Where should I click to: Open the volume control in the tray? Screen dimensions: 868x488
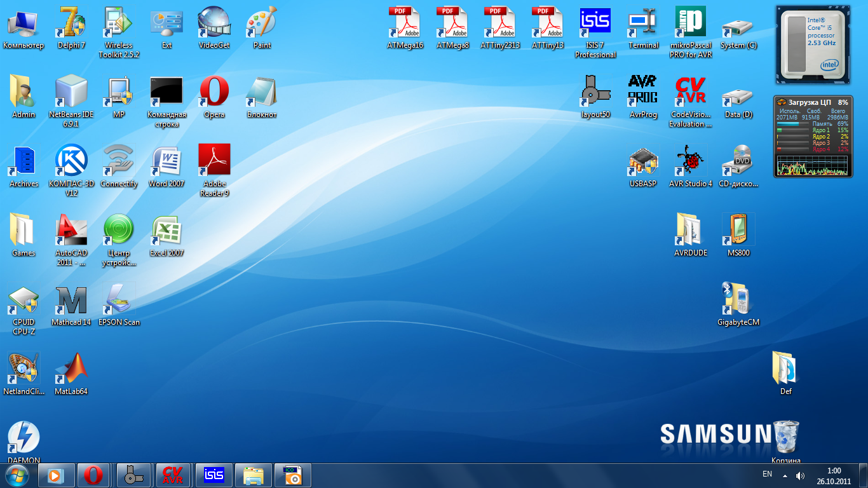click(800, 475)
